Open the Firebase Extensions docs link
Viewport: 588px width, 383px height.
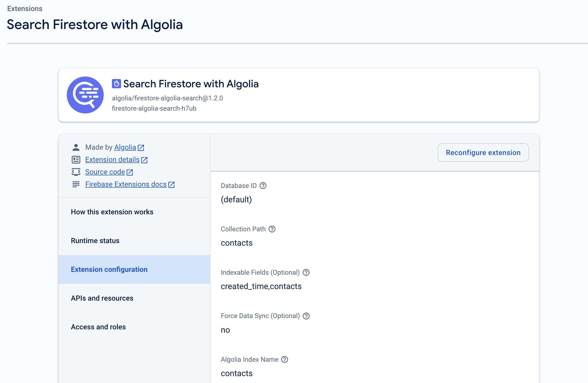(126, 184)
